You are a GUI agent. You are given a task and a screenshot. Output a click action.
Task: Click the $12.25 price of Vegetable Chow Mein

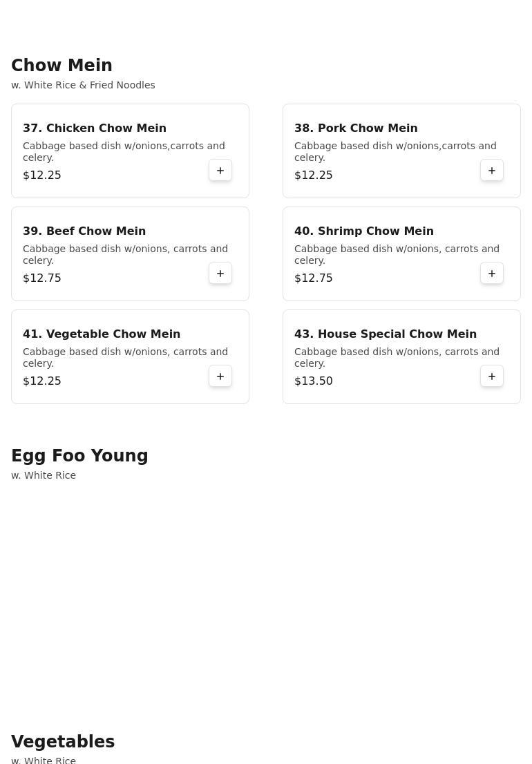42,381
